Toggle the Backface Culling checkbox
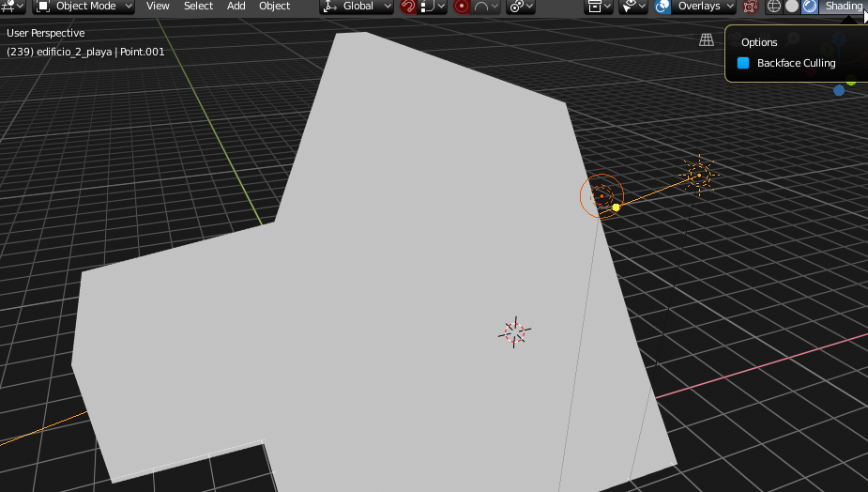 point(743,63)
